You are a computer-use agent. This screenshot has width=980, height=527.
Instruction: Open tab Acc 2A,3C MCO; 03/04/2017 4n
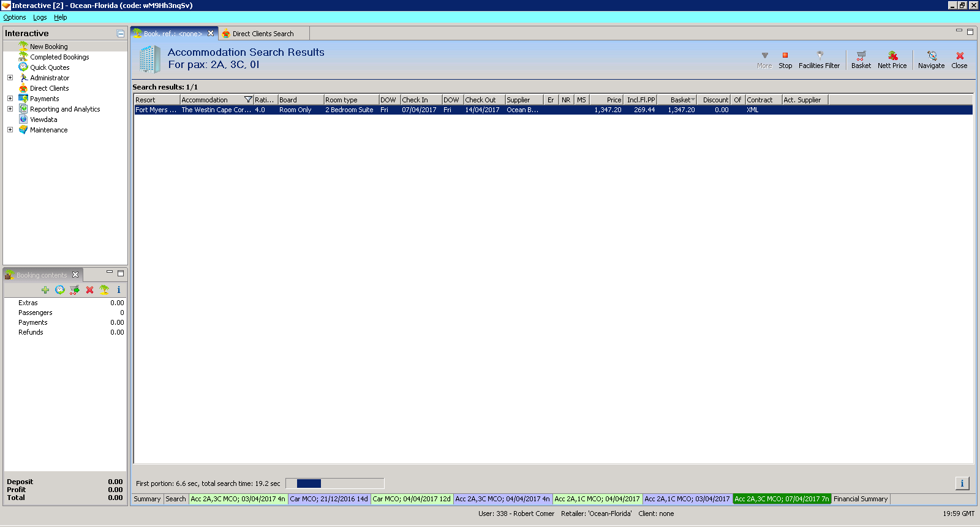click(238, 499)
